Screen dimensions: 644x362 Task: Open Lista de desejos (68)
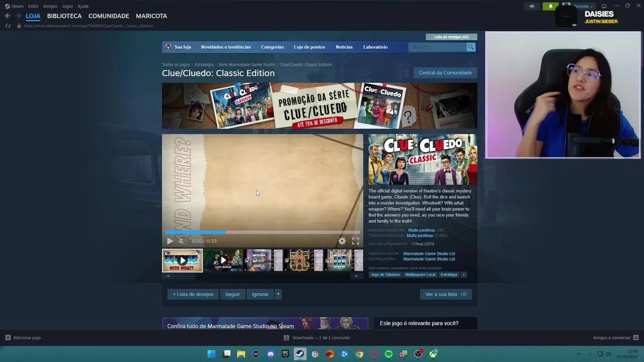[451, 37]
